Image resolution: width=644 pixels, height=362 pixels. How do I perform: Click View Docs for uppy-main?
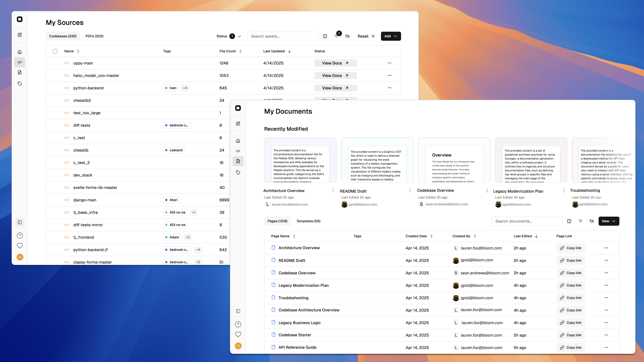click(335, 63)
